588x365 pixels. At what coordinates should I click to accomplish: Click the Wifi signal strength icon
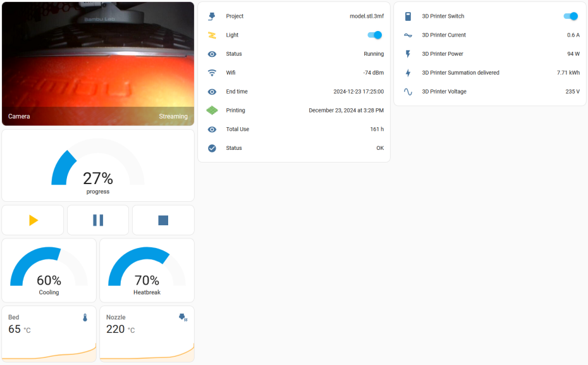tap(211, 73)
